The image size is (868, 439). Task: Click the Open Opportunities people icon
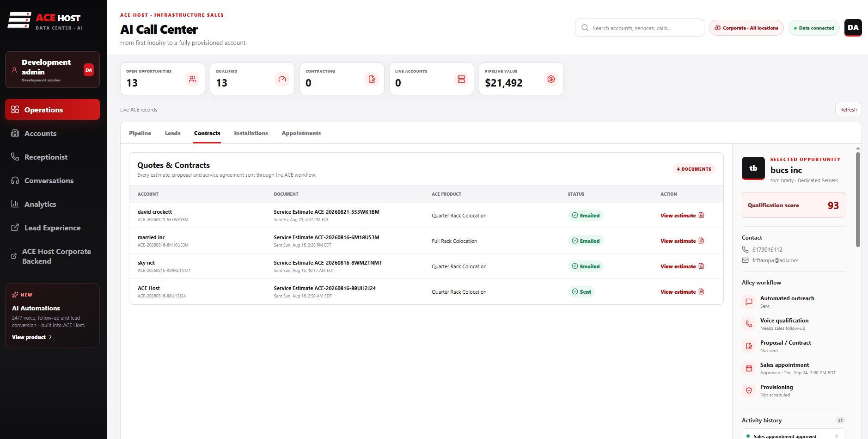(192, 79)
